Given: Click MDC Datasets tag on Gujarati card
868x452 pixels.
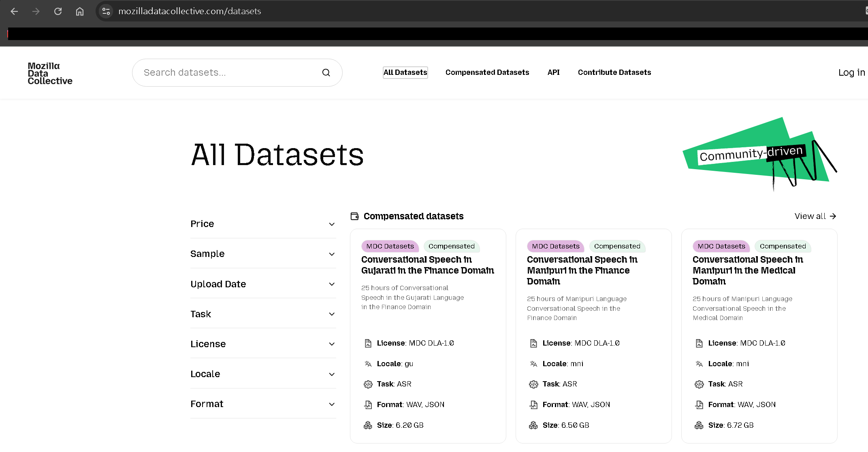Looking at the screenshot, I should (390, 246).
